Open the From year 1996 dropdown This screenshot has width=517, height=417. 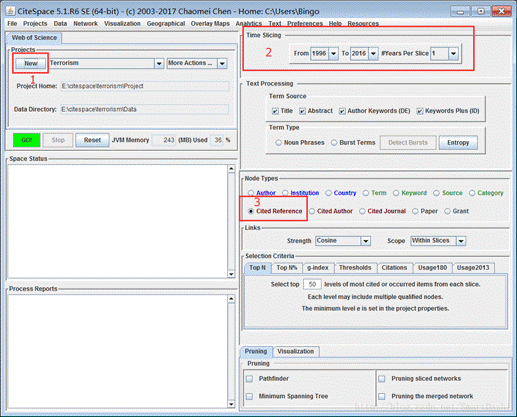[x=334, y=53]
